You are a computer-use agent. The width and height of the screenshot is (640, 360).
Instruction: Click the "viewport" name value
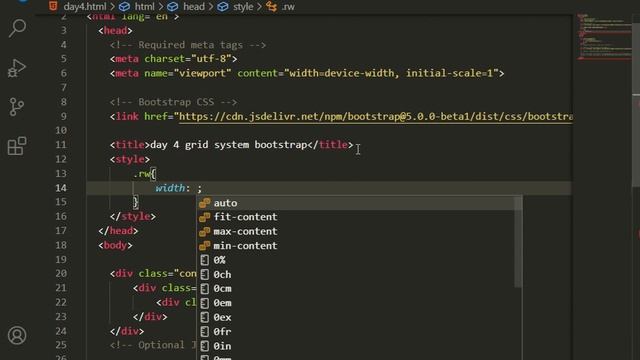click(202, 73)
